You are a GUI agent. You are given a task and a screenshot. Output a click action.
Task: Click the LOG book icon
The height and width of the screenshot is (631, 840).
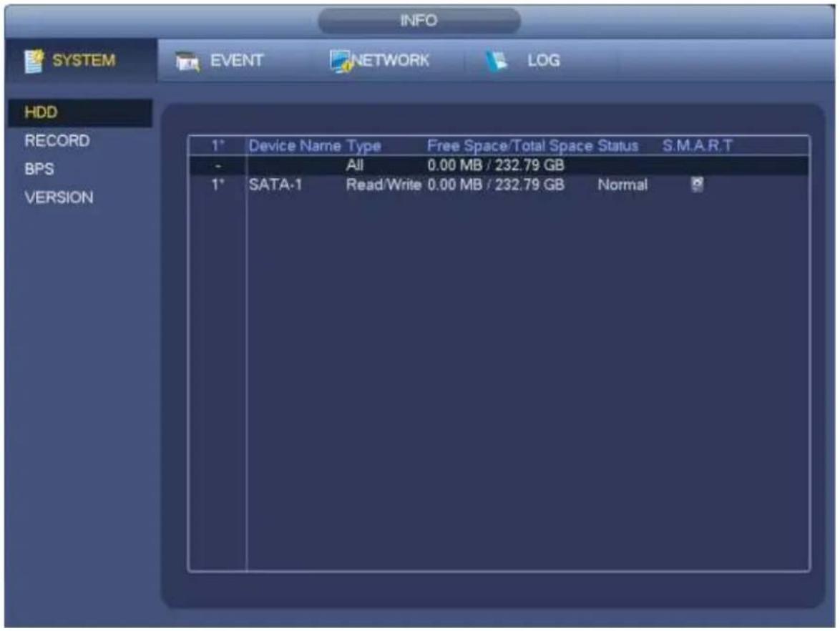pyautogui.click(x=497, y=61)
